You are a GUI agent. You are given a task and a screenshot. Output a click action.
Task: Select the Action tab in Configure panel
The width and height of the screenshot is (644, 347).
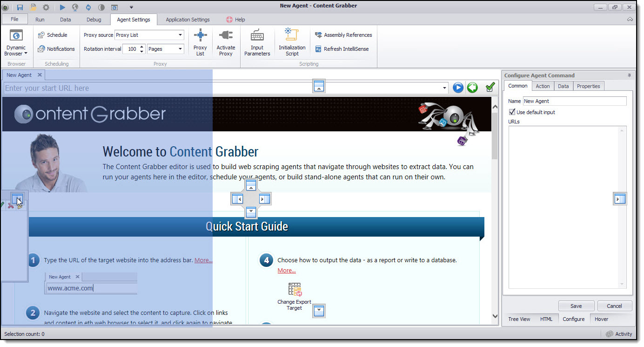click(543, 86)
